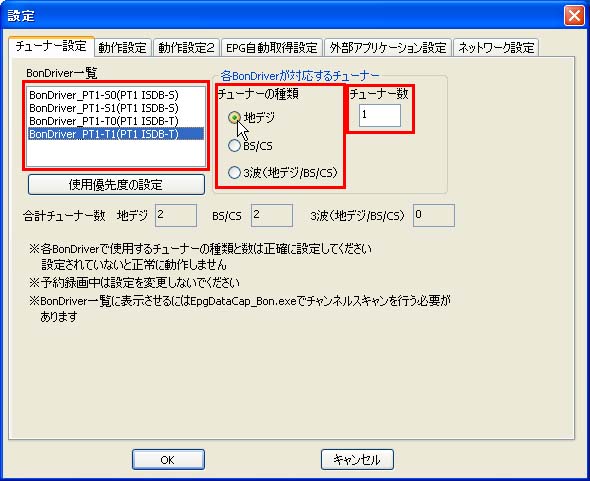This screenshot has width=590, height=481.
Task: Click the BS/CS total tuner count field
Action: 272,215
